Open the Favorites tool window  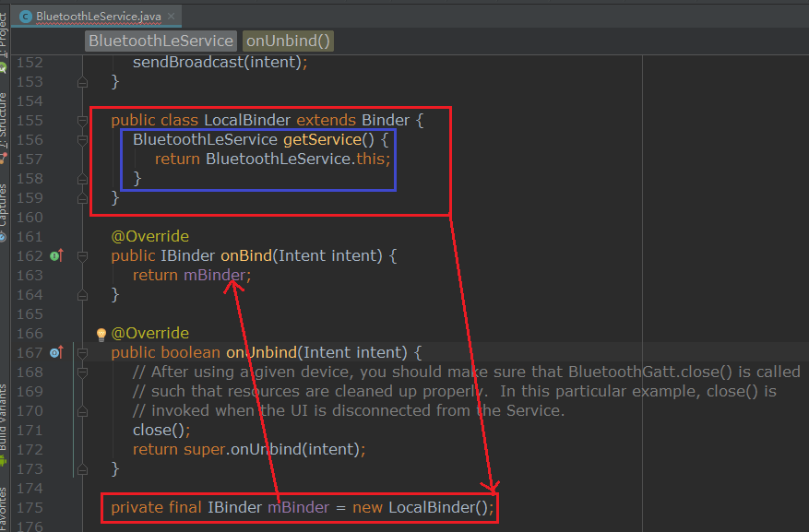(4, 507)
